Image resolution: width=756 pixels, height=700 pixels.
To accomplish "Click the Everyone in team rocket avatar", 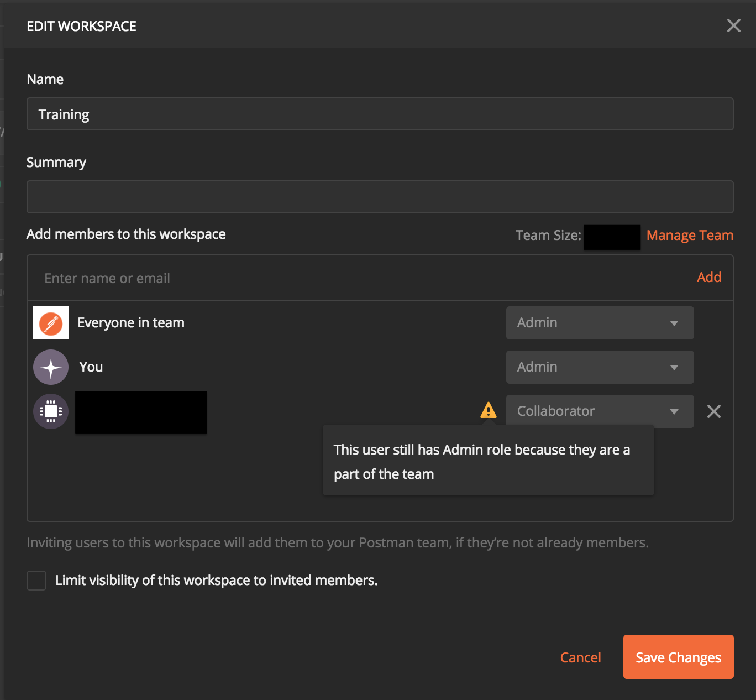I will [x=50, y=322].
